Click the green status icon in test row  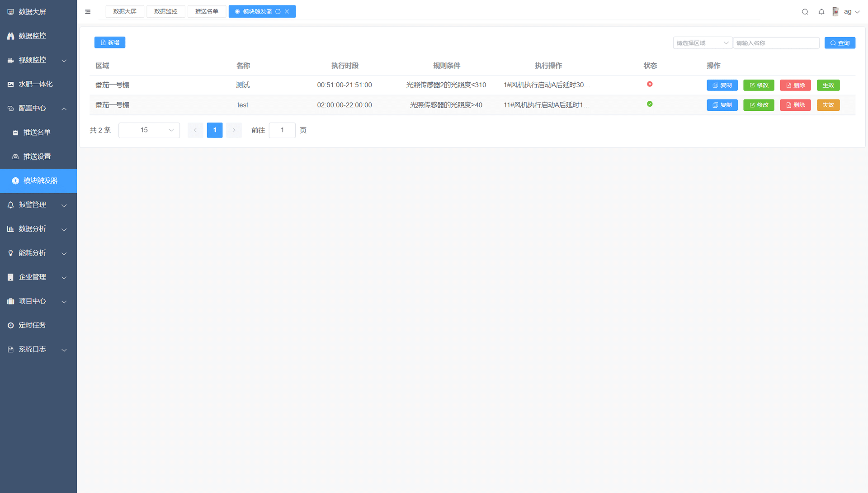650,104
